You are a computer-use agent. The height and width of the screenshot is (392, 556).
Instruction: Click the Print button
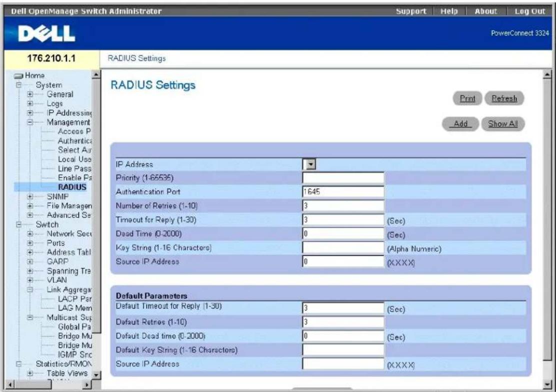pos(467,98)
